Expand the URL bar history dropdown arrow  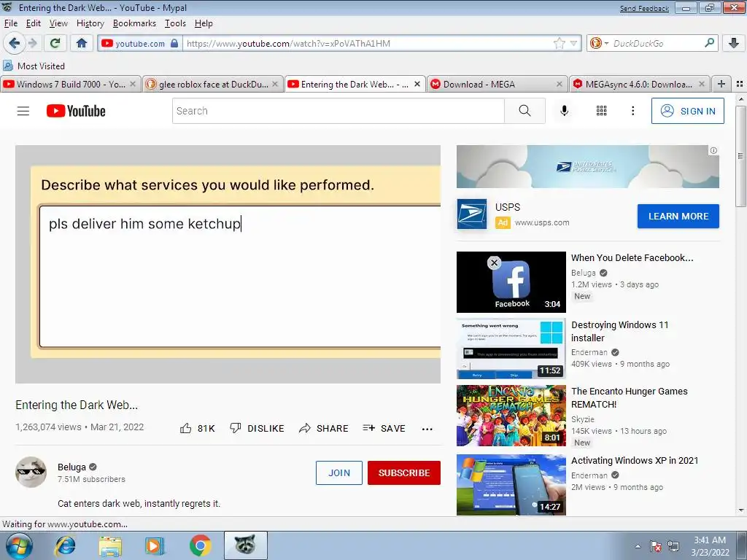[x=573, y=43]
